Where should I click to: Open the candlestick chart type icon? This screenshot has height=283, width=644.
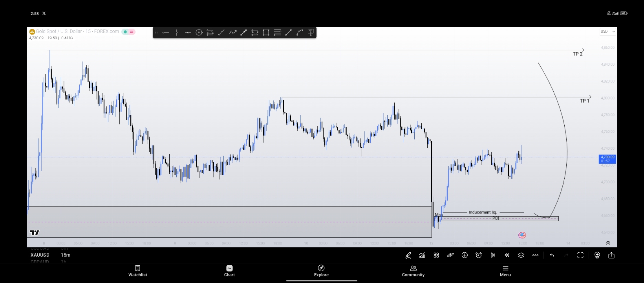pyautogui.click(x=493, y=255)
